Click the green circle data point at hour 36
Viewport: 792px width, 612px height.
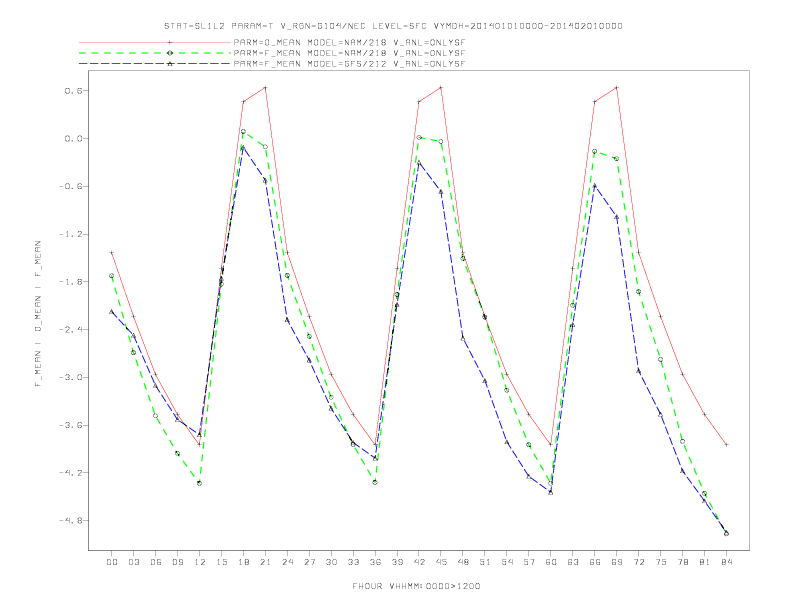coord(375,482)
